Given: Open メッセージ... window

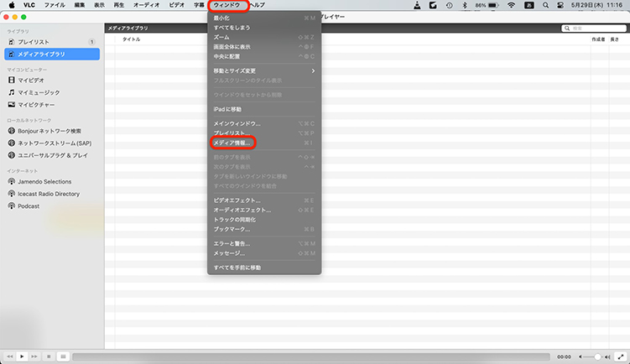Looking at the screenshot, I should click(264, 253).
